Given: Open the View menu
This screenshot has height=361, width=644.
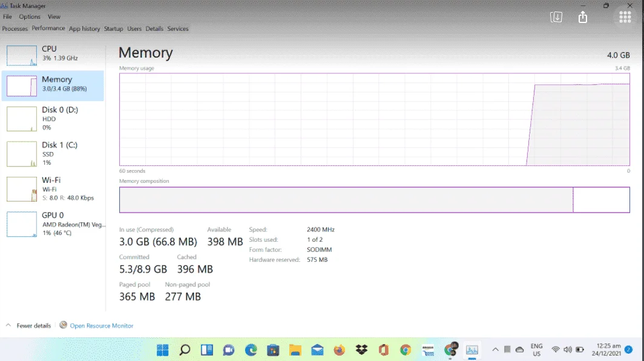Looking at the screenshot, I should coord(54,17).
